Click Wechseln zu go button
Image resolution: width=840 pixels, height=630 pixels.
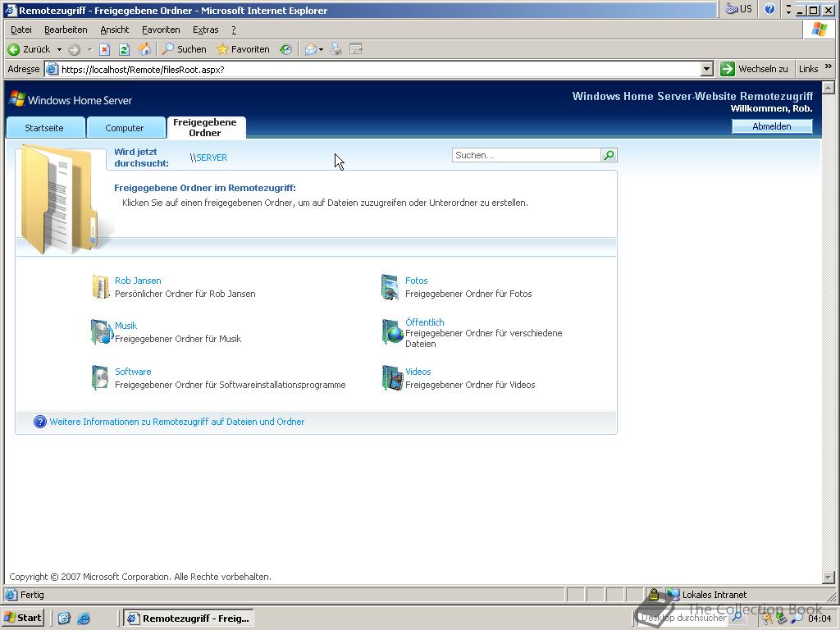tap(755, 69)
